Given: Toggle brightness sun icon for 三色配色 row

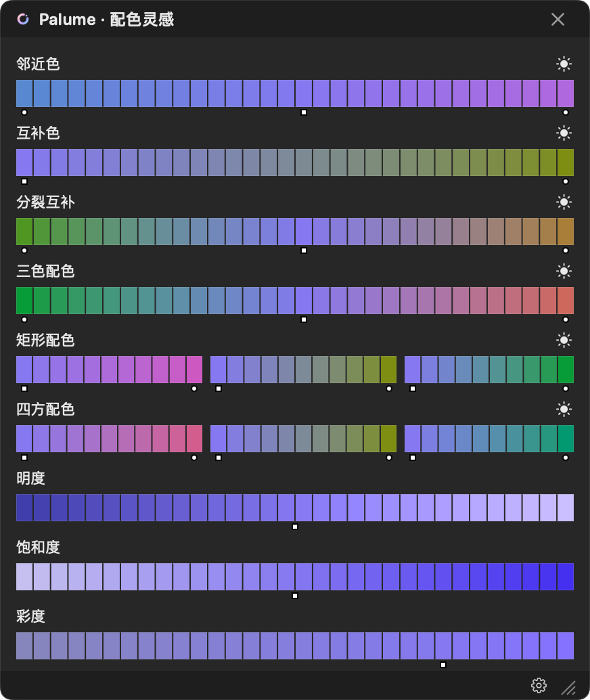Looking at the screenshot, I should 564,271.
